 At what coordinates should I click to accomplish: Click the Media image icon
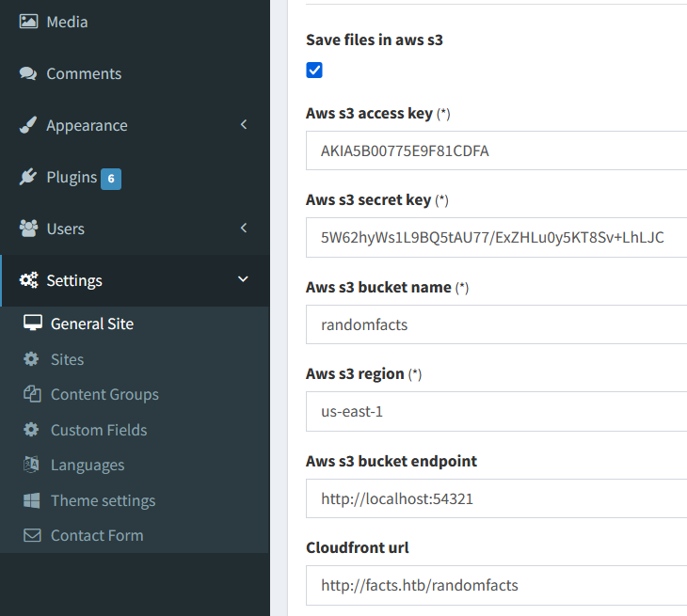click(28, 21)
